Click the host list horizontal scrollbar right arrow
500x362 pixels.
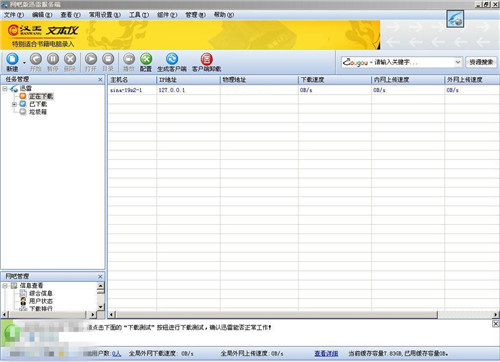tap(496, 314)
